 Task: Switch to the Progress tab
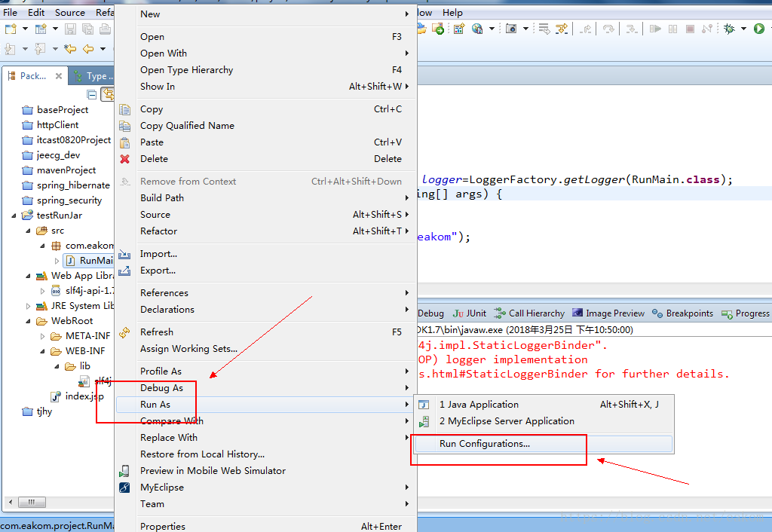click(x=746, y=313)
